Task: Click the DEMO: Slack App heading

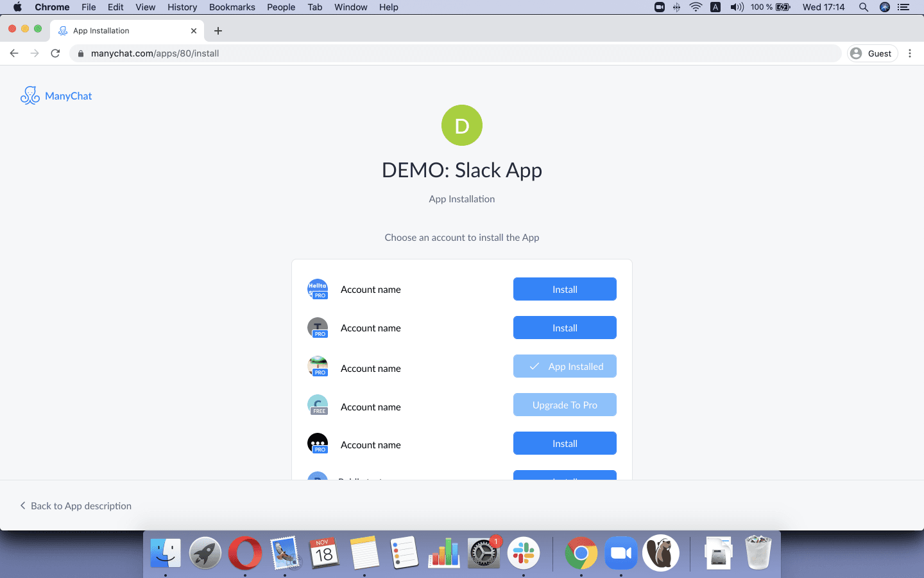Action: tap(462, 170)
